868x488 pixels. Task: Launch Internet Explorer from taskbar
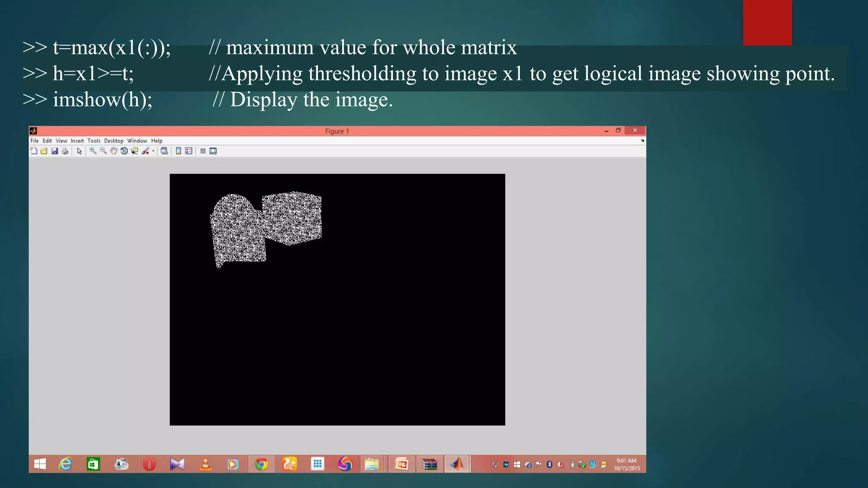[65, 464]
